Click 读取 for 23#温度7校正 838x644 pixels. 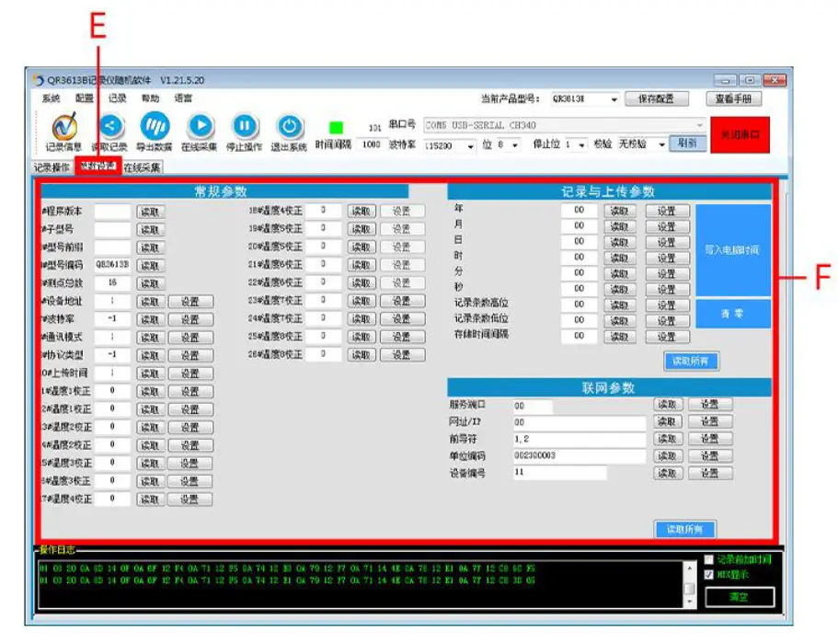point(362,301)
